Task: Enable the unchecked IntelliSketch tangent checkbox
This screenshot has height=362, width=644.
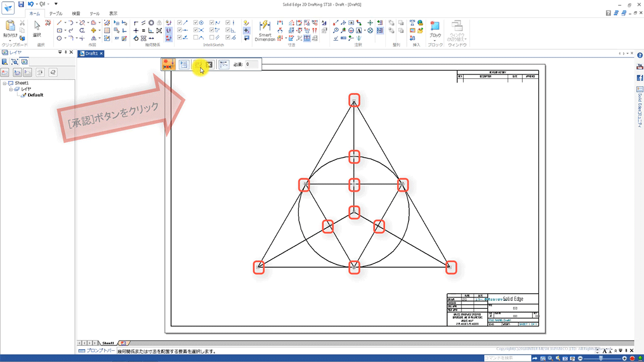Action: (x=196, y=38)
